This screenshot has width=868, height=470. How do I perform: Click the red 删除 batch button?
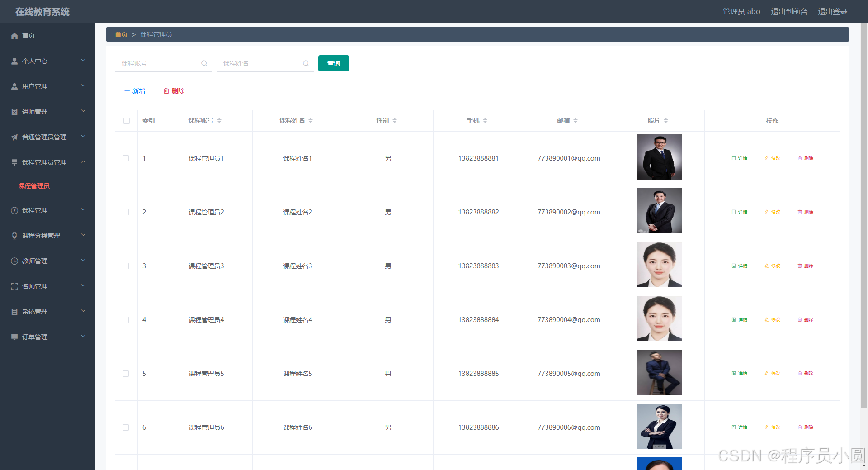click(x=174, y=91)
